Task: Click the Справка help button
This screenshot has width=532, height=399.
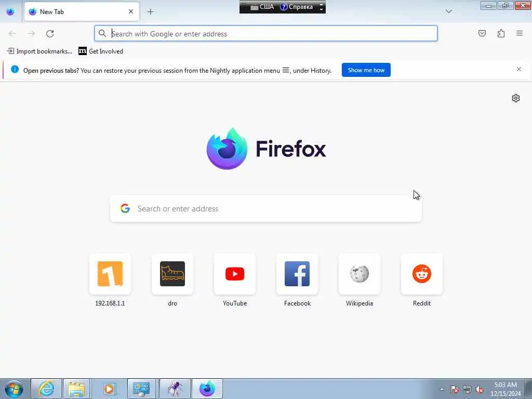Action: coord(297,7)
